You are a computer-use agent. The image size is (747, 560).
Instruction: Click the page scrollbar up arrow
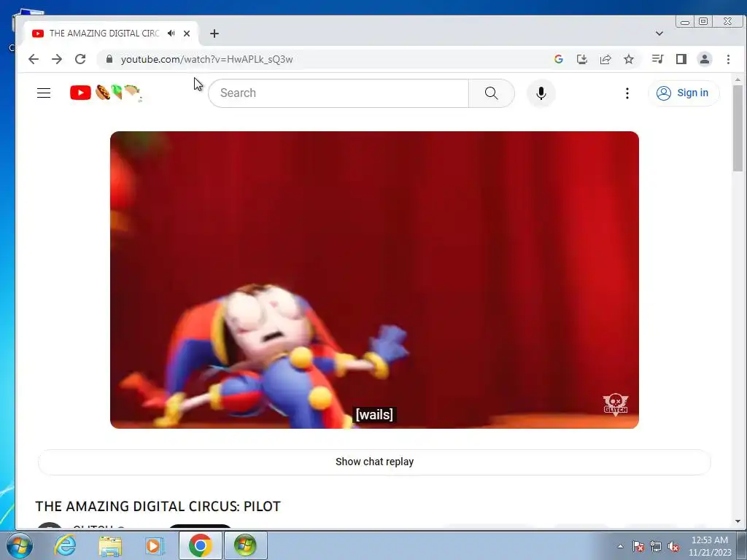(738, 79)
